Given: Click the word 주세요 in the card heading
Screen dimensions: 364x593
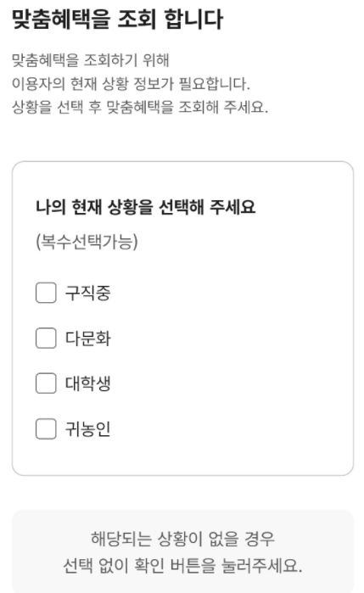Looking at the screenshot, I should (232, 207).
